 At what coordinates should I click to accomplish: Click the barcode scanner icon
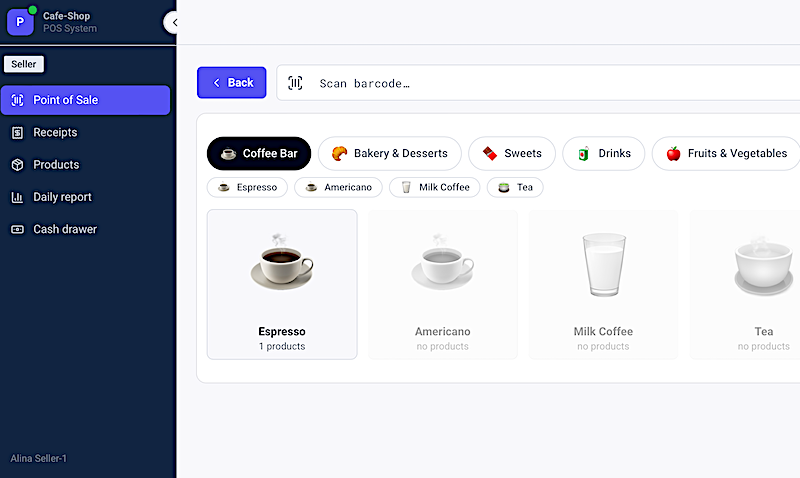295,83
